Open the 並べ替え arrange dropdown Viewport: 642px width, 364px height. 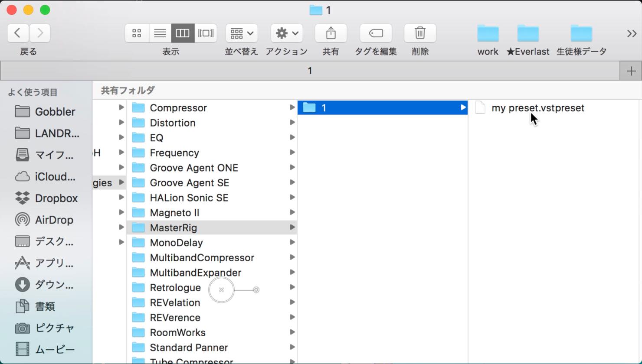tap(242, 33)
